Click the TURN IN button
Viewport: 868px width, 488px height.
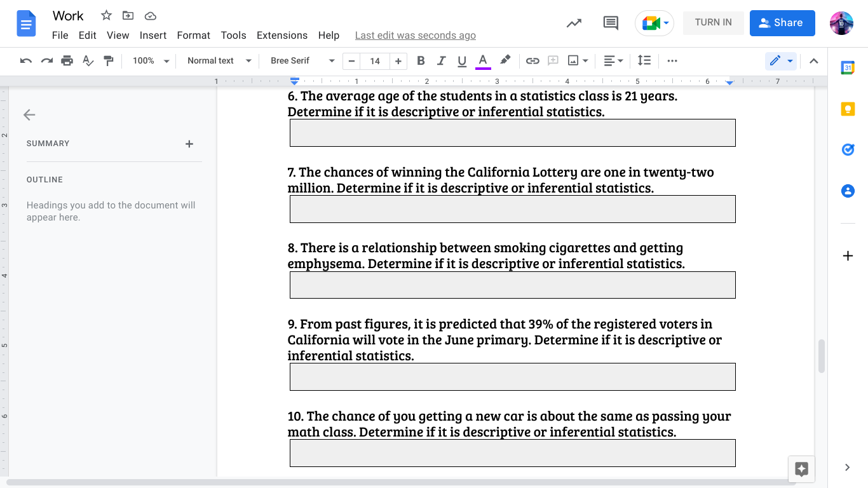point(714,22)
